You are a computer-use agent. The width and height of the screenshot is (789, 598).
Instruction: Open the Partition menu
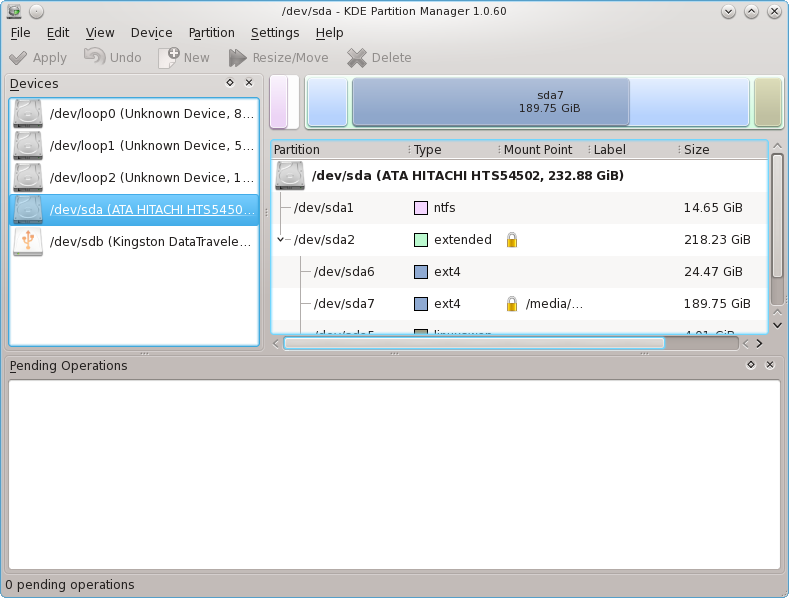(x=211, y=33)
